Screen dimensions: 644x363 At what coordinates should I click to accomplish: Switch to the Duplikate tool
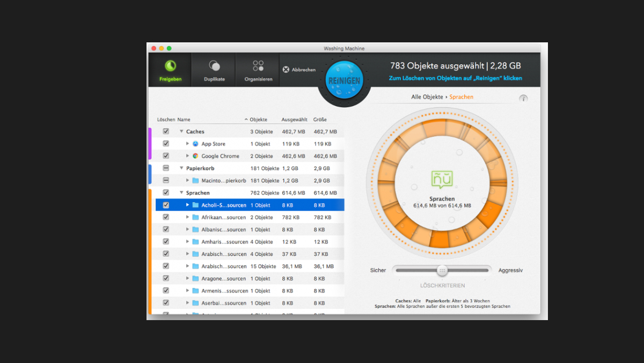tap(214, 70)
